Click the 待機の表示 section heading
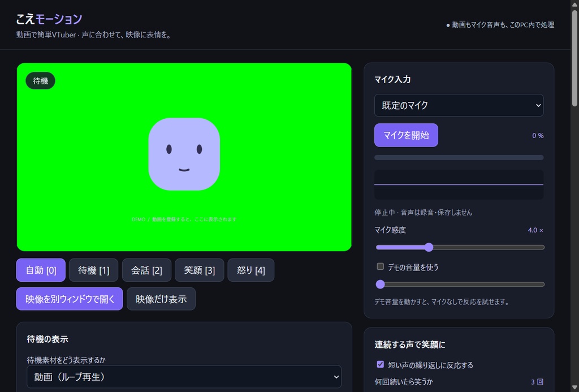 click(47, 339)
